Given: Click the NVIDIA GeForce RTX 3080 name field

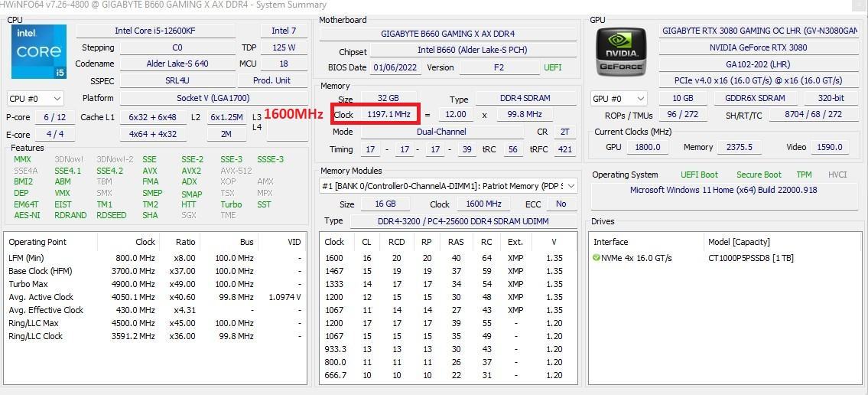Looking at the screenshot, I should click(x=759, y=47).
